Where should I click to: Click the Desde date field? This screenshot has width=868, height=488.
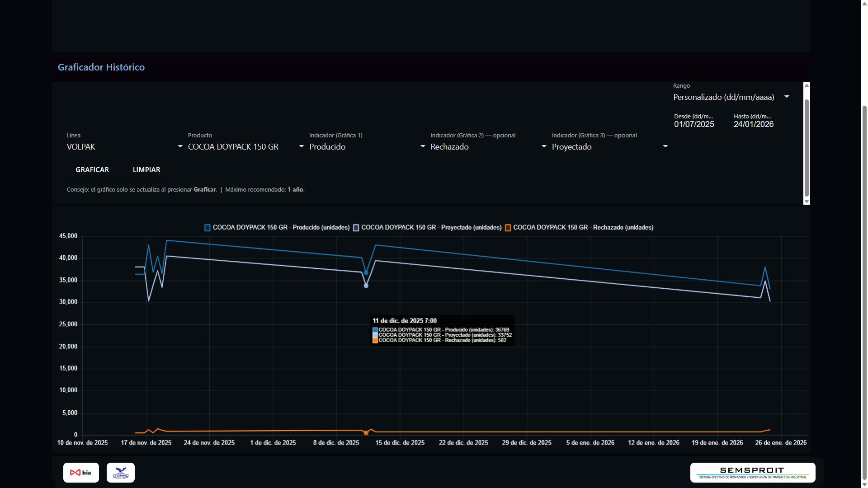694,124
